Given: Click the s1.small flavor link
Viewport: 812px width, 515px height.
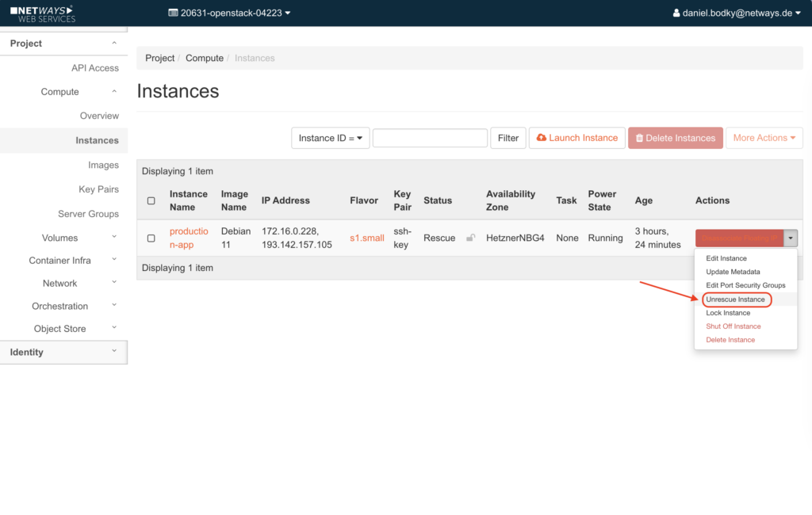Looking at the screenshot, I should point(366,238).
